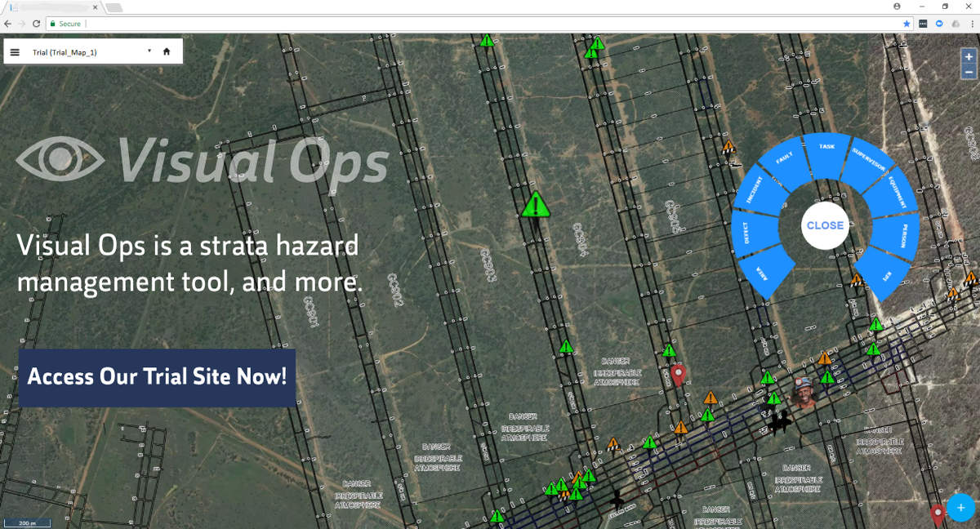Open Chrome three-dot menu

tap(971, 24)
